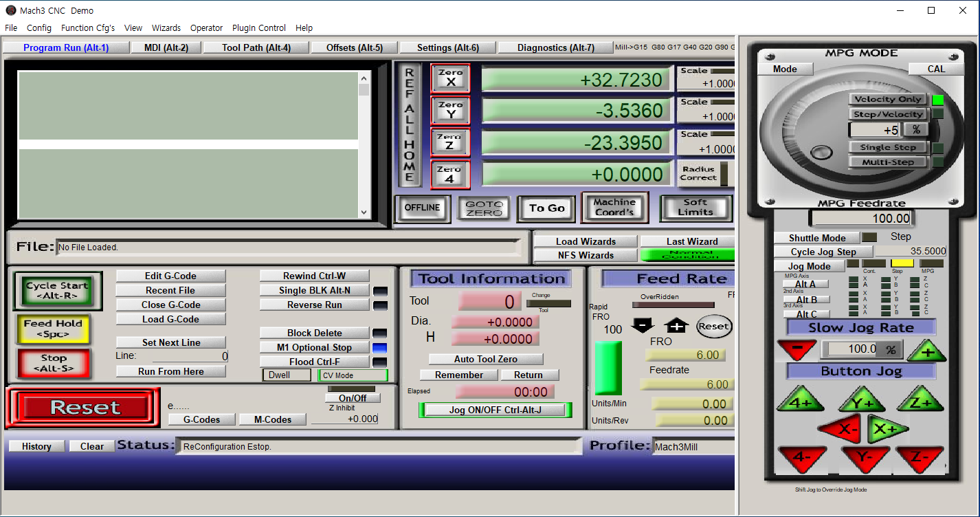Switch to Tool Path (Alt-4) tab
This screenshot has width=980, height=517.
(x=256, y=47)
